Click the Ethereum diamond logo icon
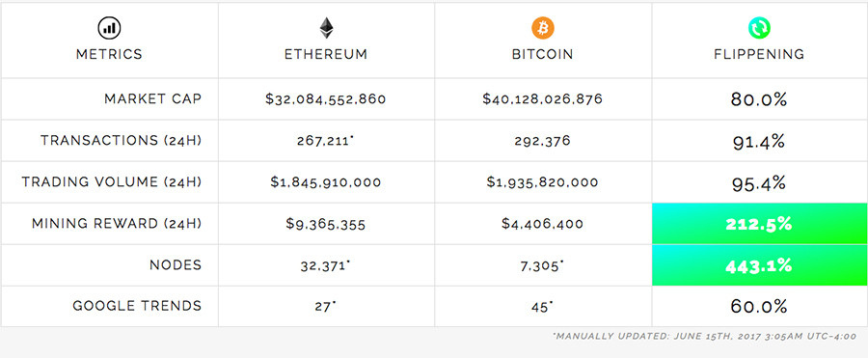Image resolution: width=868 pixels, height=358 pixels. pyautogui.click(x=326, y=28)
